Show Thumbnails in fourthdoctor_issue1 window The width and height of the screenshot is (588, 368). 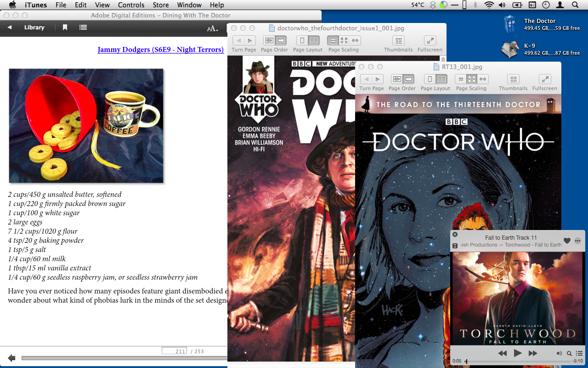399,40
